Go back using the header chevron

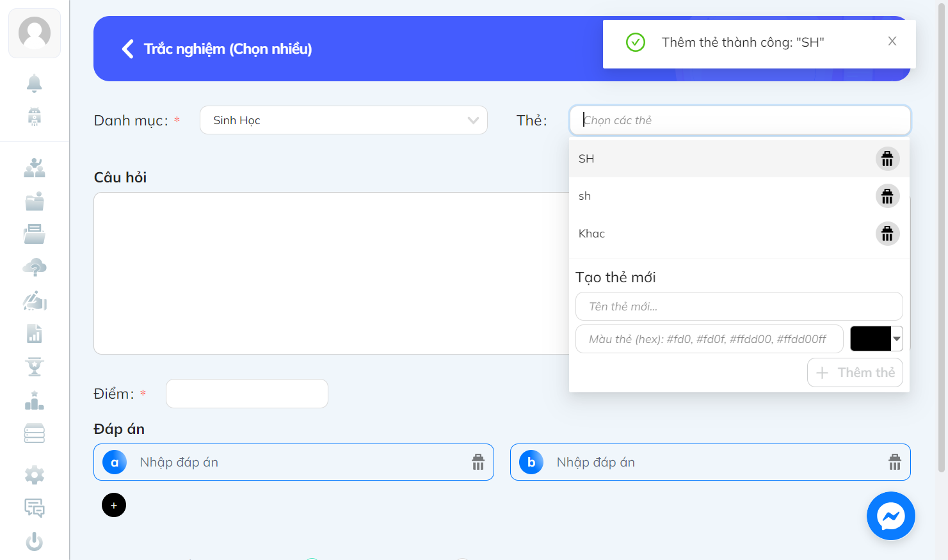128,49
